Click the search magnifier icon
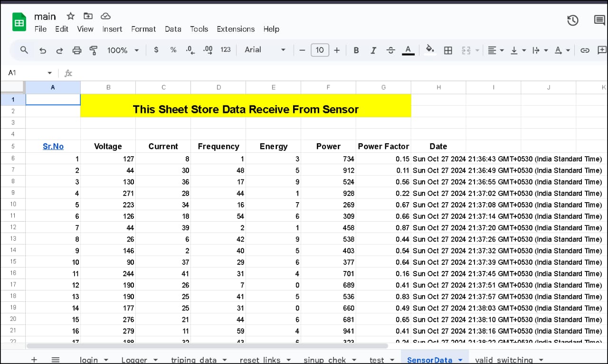This screenshot has width=608, height=364. 24,50
